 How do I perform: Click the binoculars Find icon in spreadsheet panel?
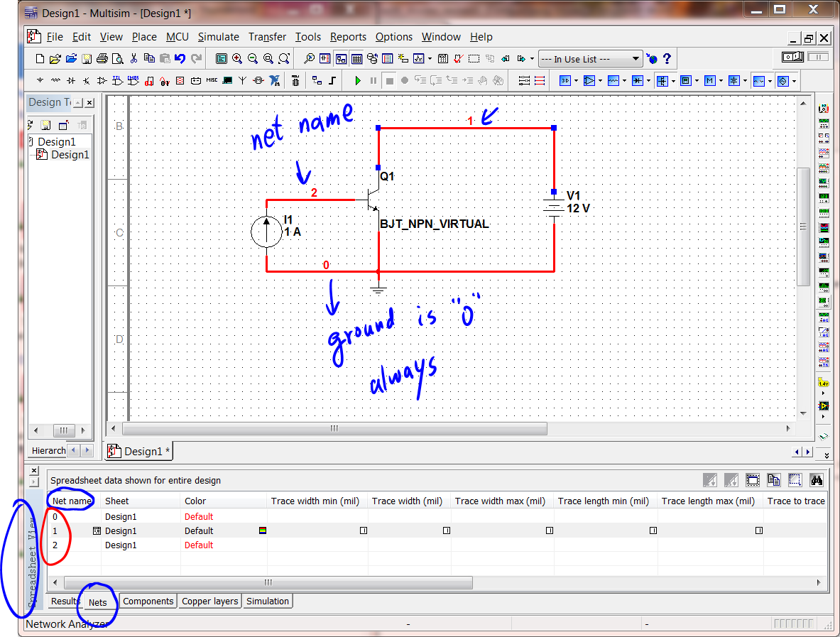click(817, 479)
